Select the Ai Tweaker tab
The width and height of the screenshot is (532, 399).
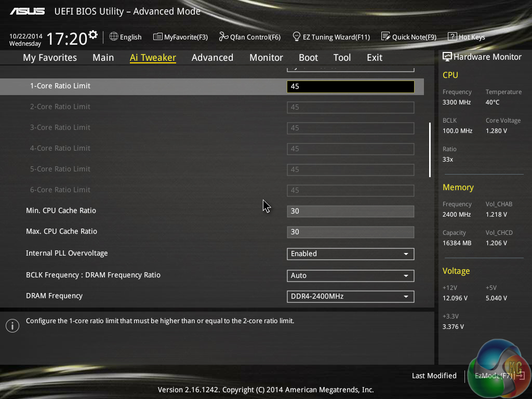pyautogui.click(x=153, y=58)
